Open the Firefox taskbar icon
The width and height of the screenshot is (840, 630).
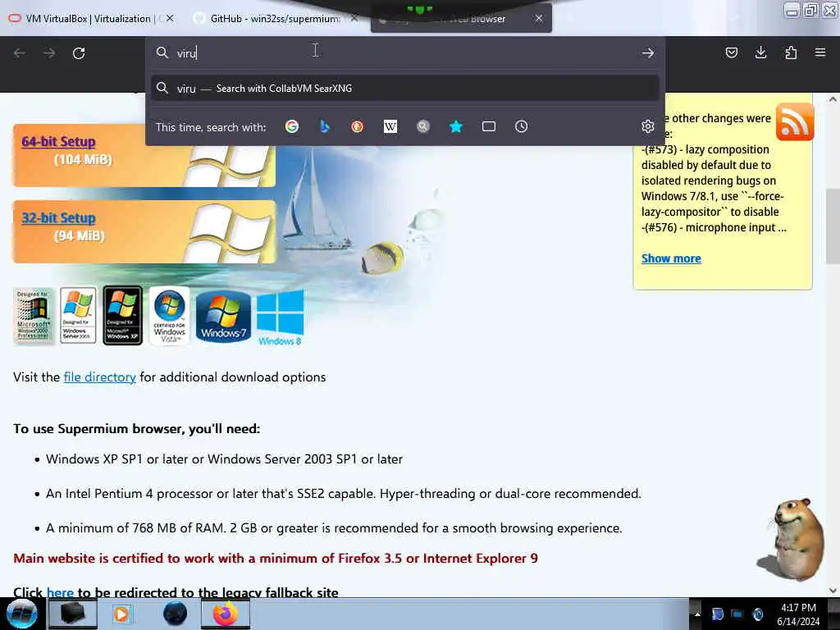(x=226, y=614)
